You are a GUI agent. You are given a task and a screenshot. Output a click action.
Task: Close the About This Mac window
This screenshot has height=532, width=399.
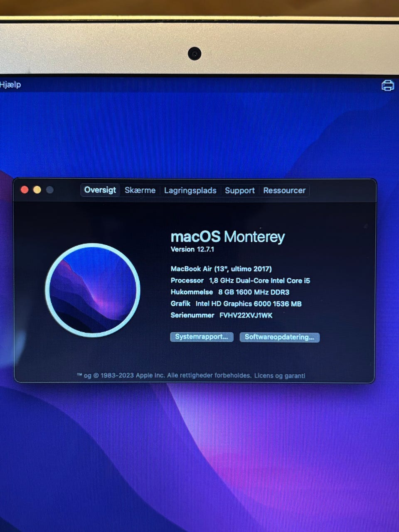pyautogui.click(x=25, y=190)
